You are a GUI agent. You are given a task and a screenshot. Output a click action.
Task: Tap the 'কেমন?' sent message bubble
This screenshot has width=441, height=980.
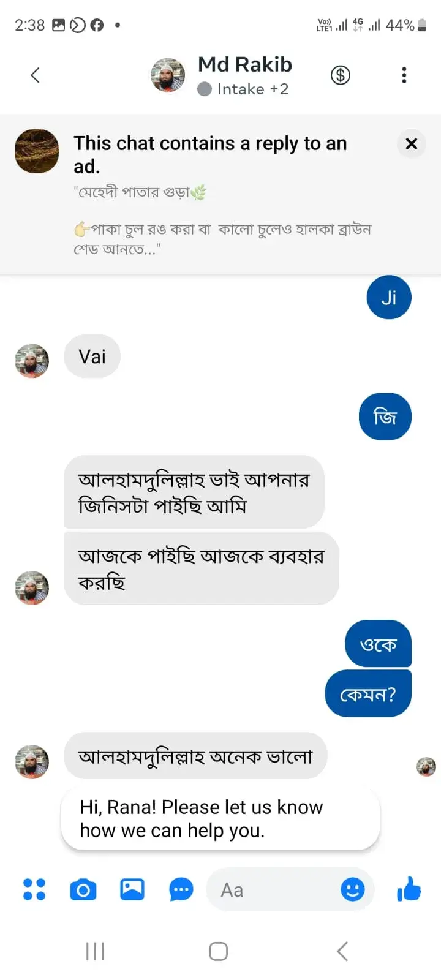tap(368, 694)
